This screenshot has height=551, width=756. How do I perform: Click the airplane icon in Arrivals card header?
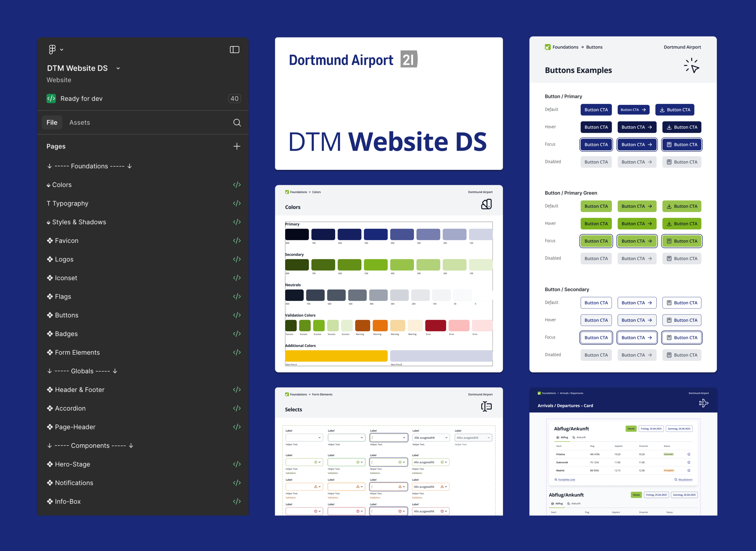704,403
